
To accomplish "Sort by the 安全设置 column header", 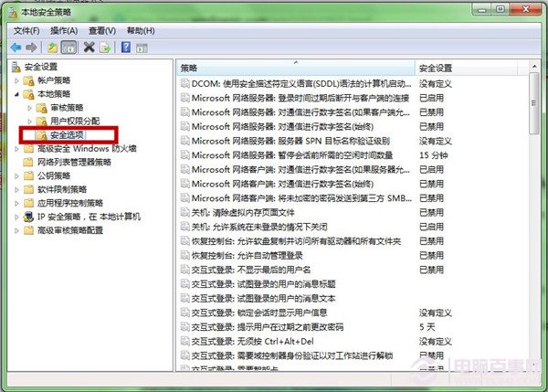I will click(x=466, y=68).
